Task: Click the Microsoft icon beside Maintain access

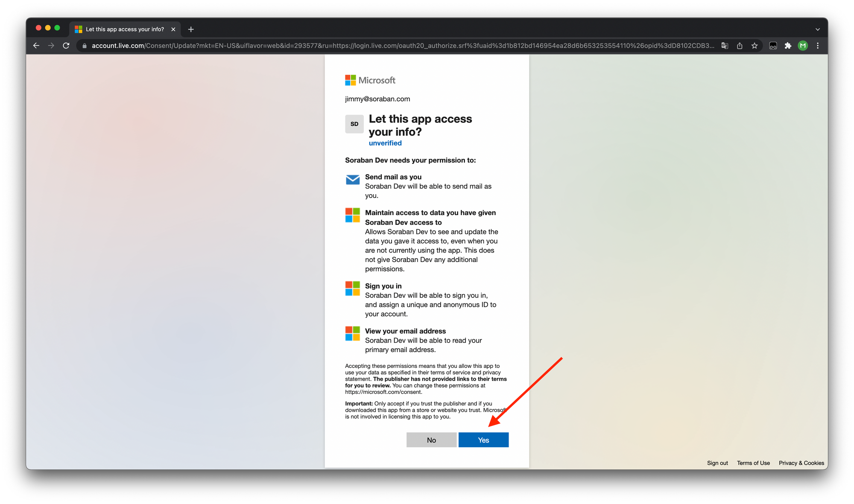Action: coord(352,215)
